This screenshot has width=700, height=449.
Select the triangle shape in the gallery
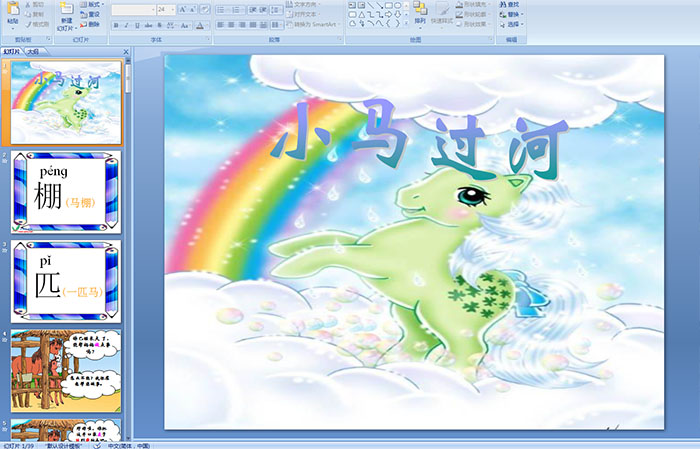(x=361, y=14)
